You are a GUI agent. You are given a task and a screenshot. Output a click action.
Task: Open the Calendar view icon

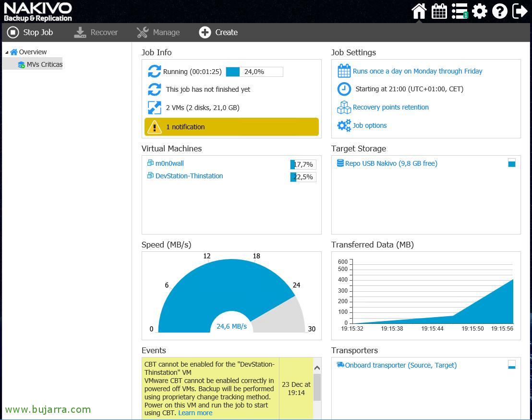[439, 11]
